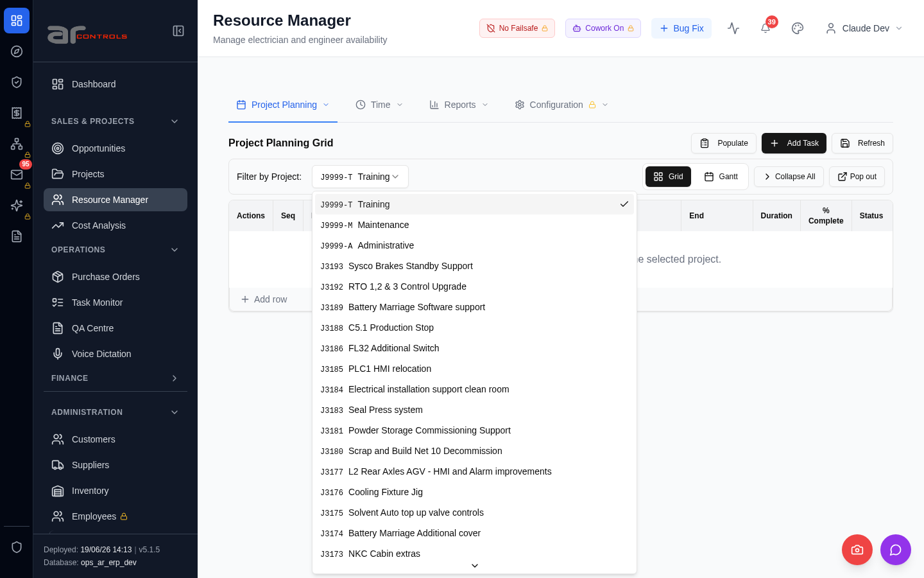Collapse the Administration section
Viewport: 924px width, 578px height.
[x=116, y=412]
